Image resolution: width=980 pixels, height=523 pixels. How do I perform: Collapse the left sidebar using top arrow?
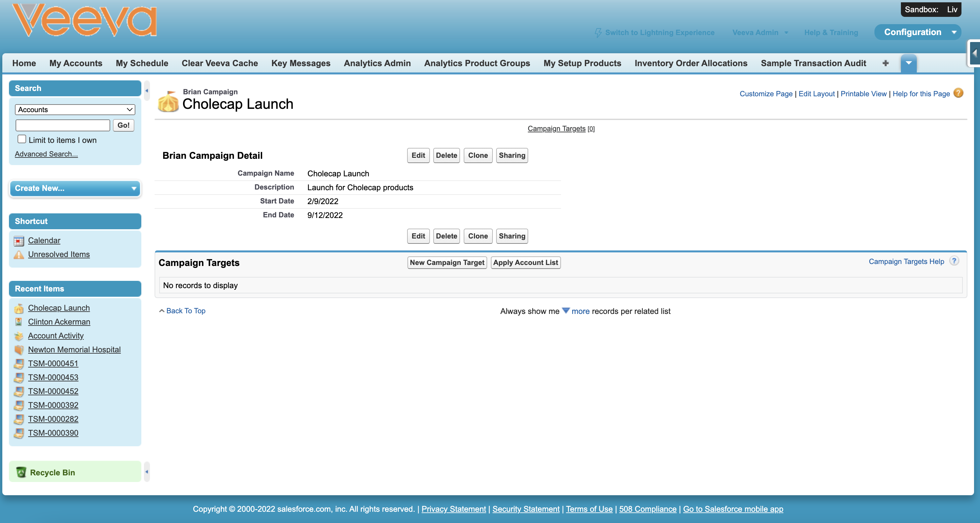click(x=147, y=91)
